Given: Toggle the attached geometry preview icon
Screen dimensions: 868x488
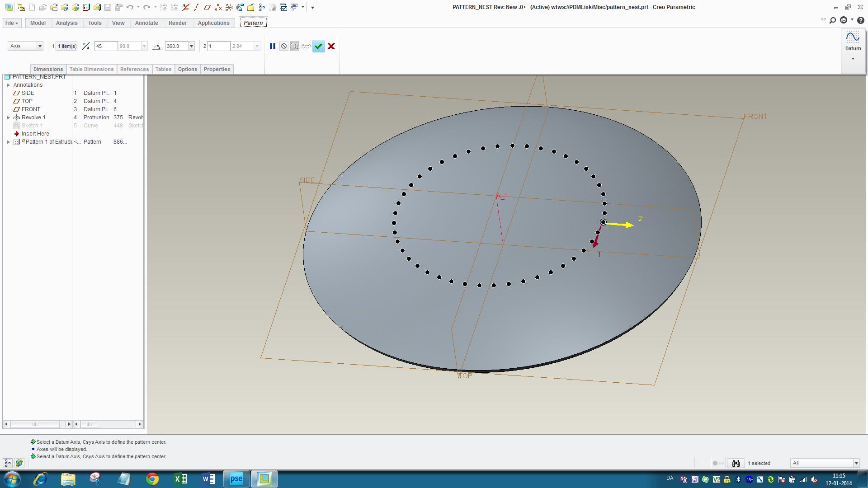Looking at the screenshot, I should (x=294, y=46).
